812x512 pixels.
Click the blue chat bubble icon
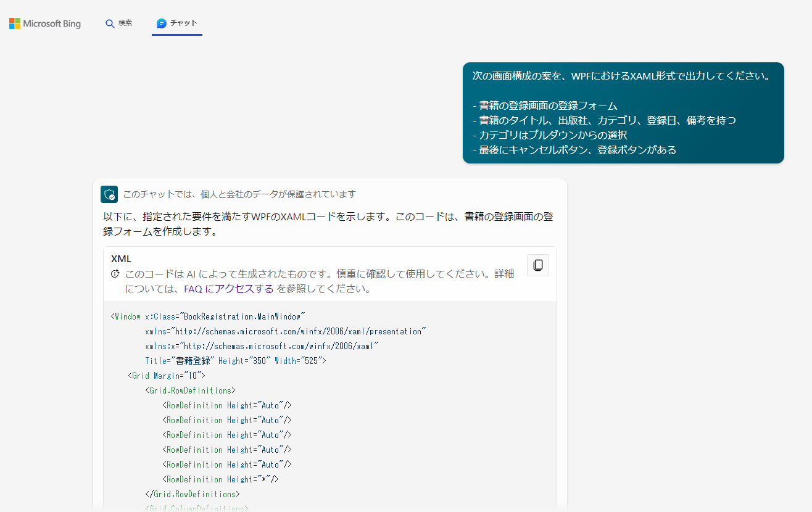point(160,23)
